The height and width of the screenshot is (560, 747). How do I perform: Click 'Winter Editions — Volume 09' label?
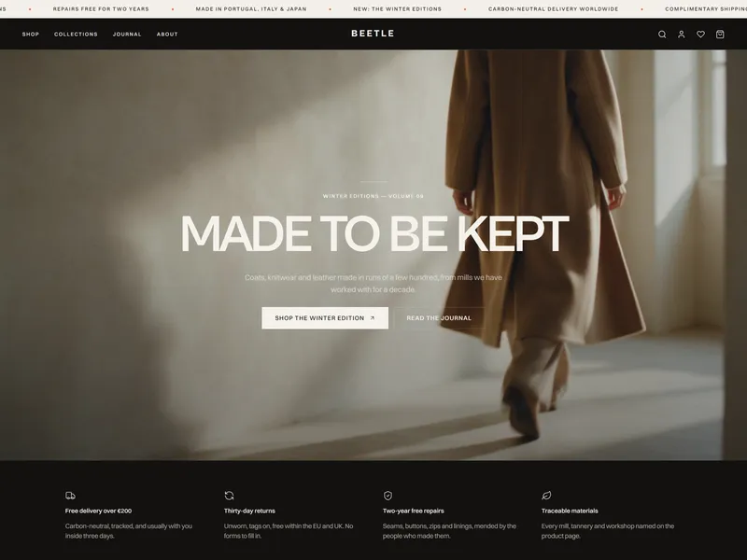click(x=373, y=196)
